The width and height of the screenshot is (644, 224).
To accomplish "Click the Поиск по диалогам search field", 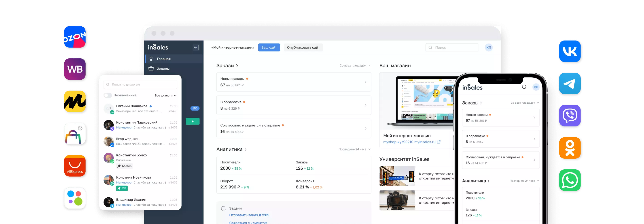I will pyautogui.click(x=140, y=85).
